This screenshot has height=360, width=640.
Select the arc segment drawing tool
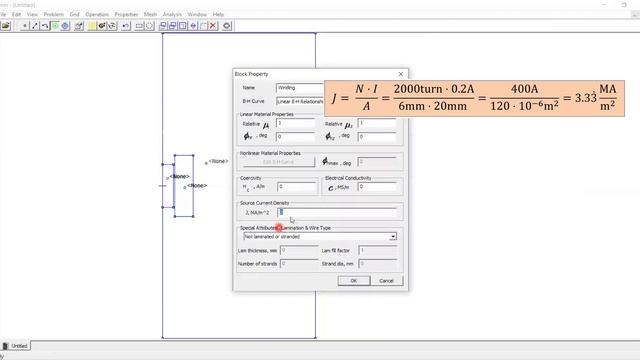point(45,26)
